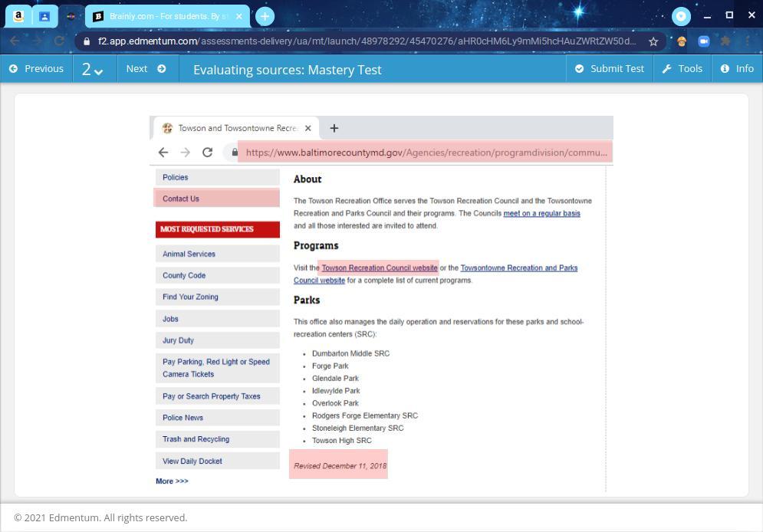Click the View Daily Docket item

tap(218, 461)
